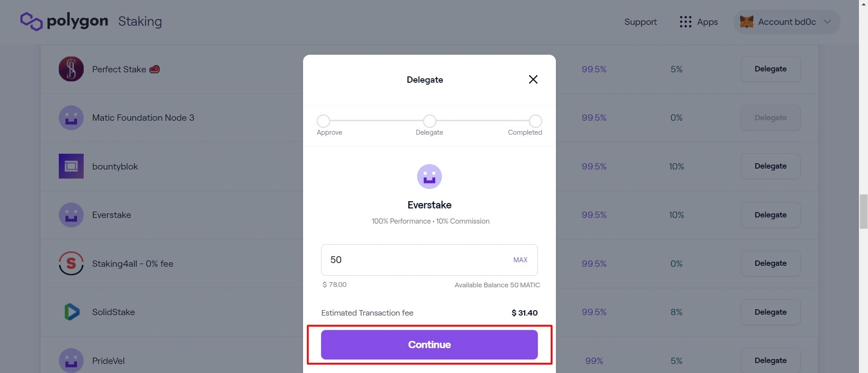Viewport: 868px width, 373px height.
Task: Expand the Account bd0c dropdown chevron
Action: tap(827, 22)
